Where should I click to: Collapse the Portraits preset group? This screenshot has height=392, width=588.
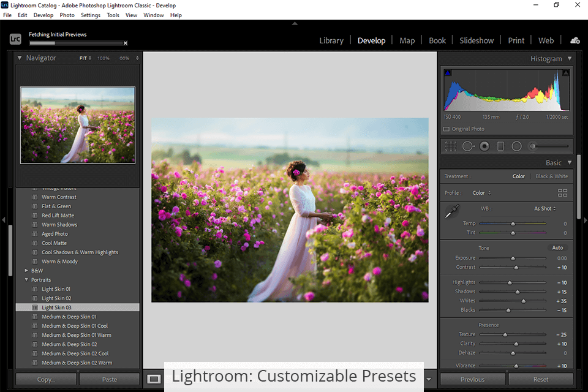coord(26,280)
